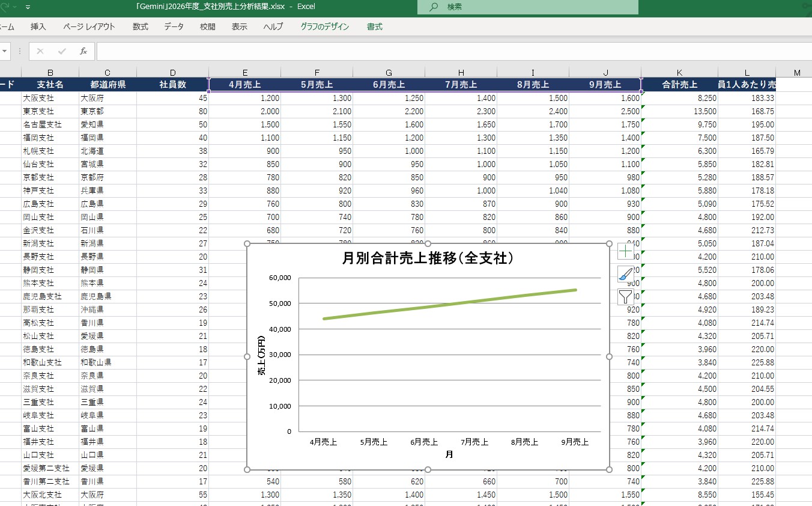Select column E header
Screen dimensions: 812x506
pos(244,73)
